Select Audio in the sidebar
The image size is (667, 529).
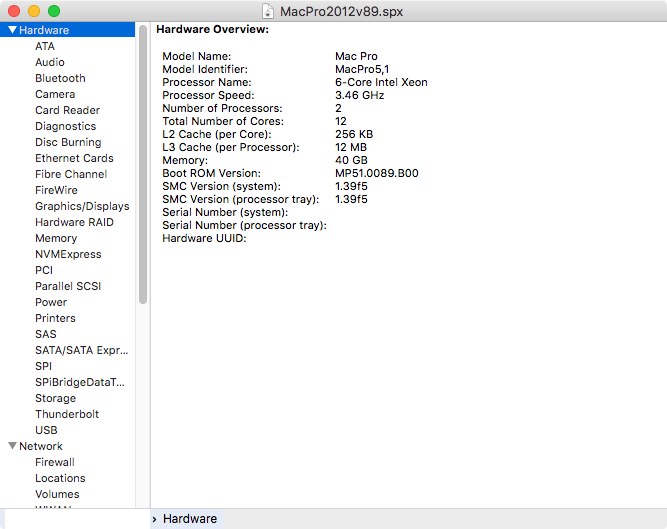50,62
